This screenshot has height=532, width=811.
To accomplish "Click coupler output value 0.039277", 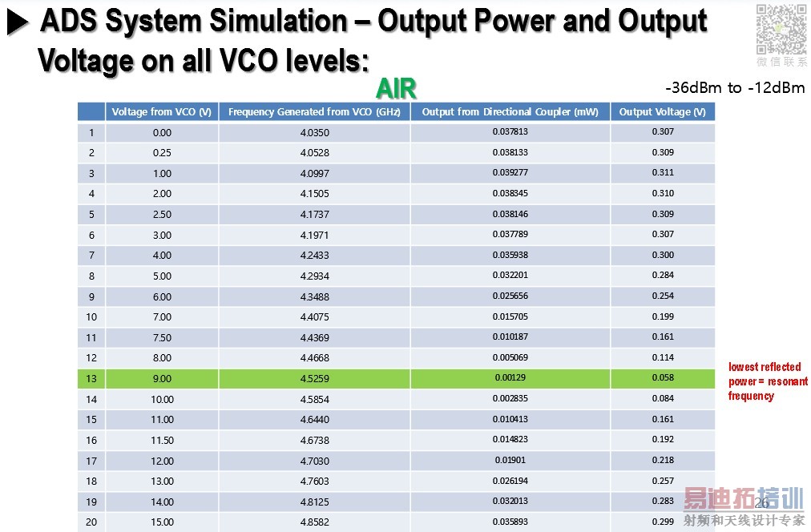I will coord(510,172).
